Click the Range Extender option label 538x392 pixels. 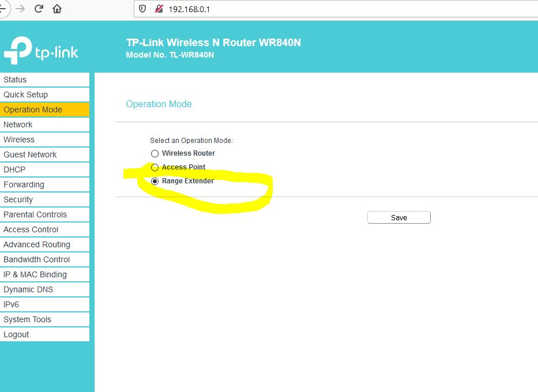187,181
